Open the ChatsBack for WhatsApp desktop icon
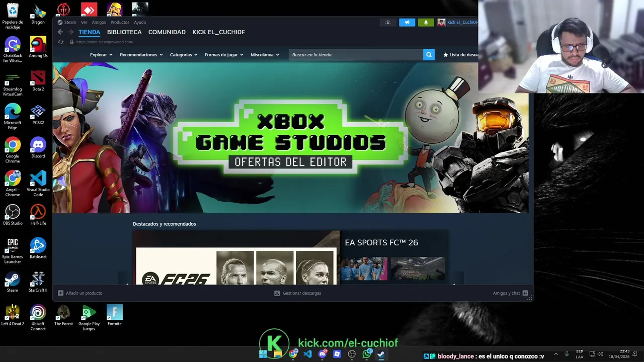Image resolution: width=644 pixels, height=362 pixels. pyautogui.click(x=13, y=50)
